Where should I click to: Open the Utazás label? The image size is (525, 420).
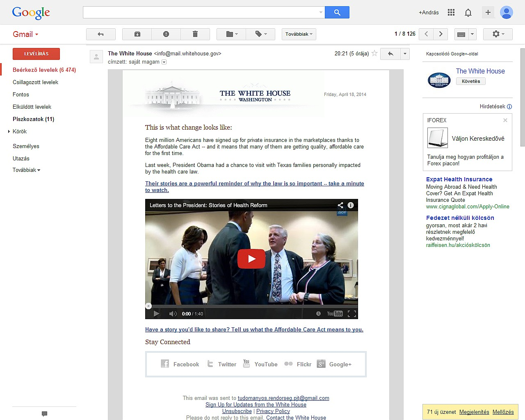[21, 158]
